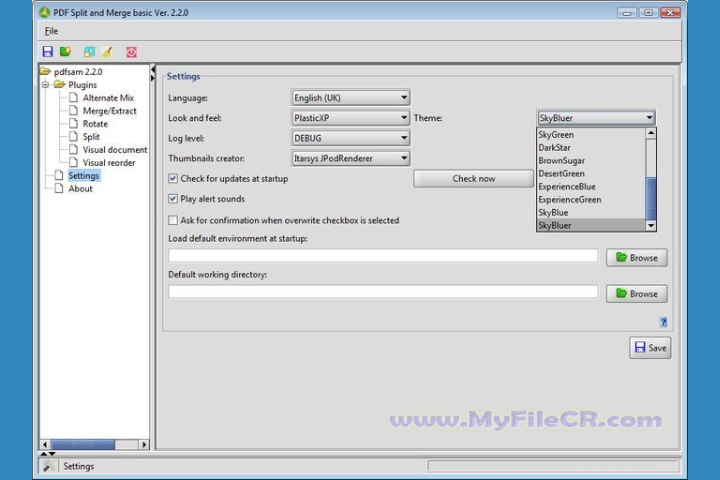Open Rotate plugin in tree

pyautogui.click(x=95, y=123)
